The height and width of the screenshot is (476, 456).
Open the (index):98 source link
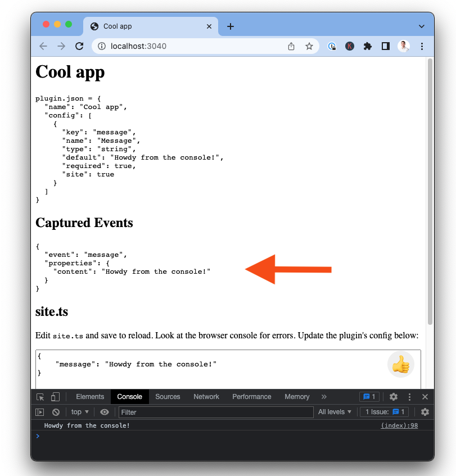click(x=399, y=425)
